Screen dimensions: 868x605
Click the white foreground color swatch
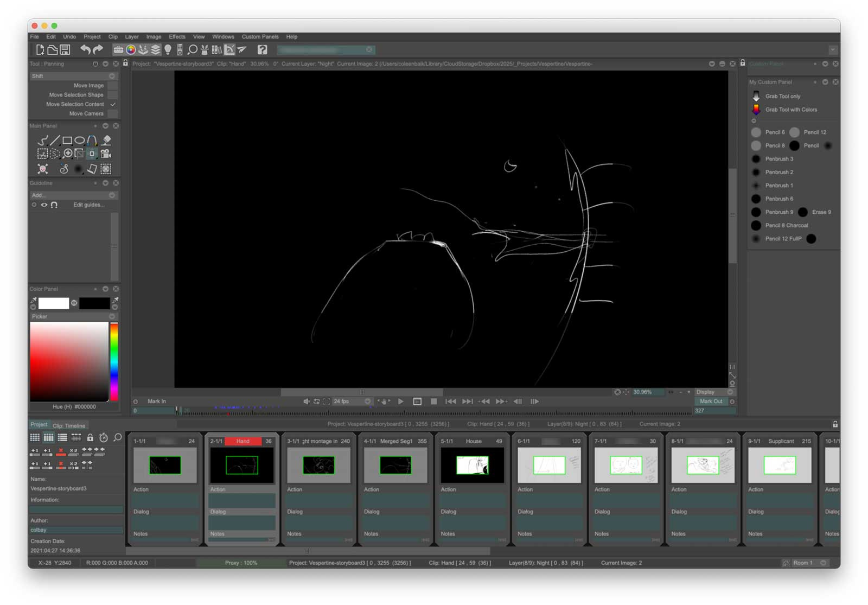[x=54, y=303]
